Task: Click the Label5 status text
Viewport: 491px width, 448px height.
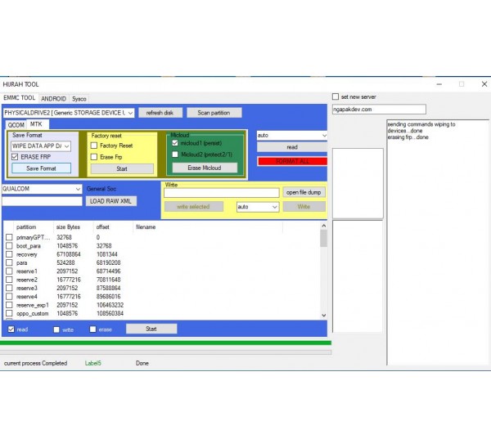Action: pyautogui.click(x=93, y=363)
